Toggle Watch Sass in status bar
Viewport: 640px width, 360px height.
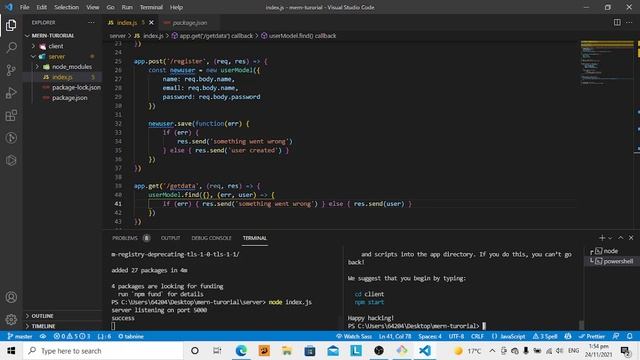click(353, 336)
